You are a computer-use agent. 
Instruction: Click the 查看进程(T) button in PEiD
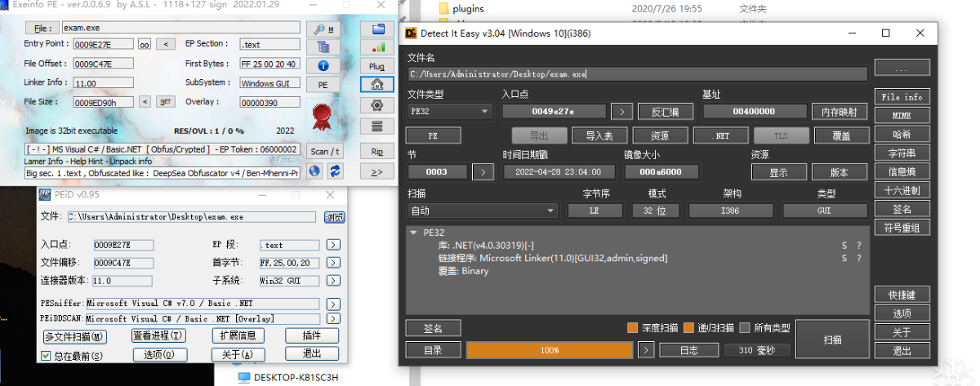[x=158, y=335]
